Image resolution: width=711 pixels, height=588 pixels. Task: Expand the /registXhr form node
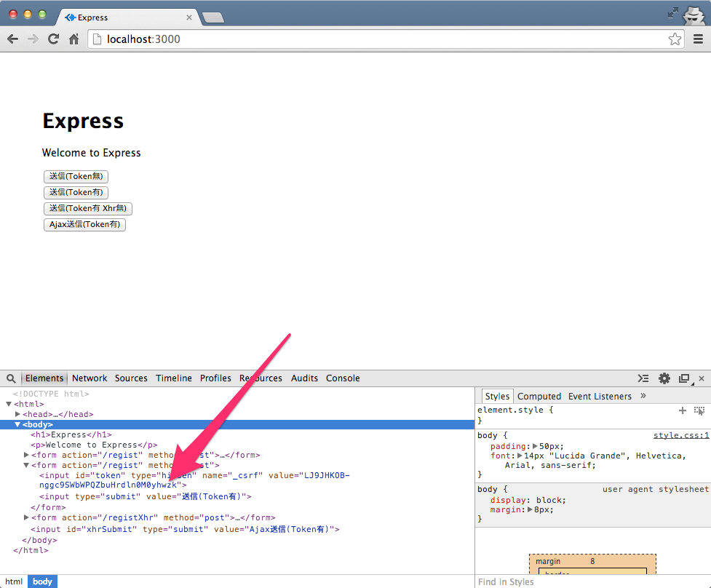pyautogui.click(x=26, y=517)
